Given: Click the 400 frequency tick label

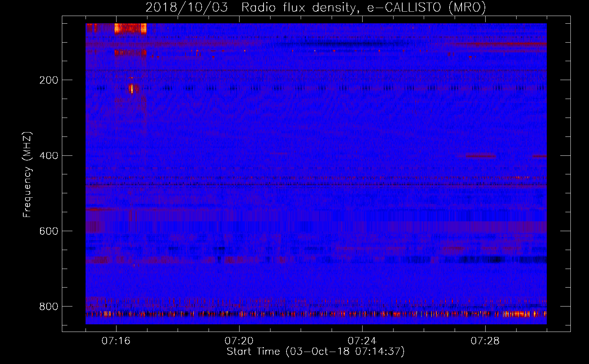Looking at the screenshot, I should [x=49, y=156].
